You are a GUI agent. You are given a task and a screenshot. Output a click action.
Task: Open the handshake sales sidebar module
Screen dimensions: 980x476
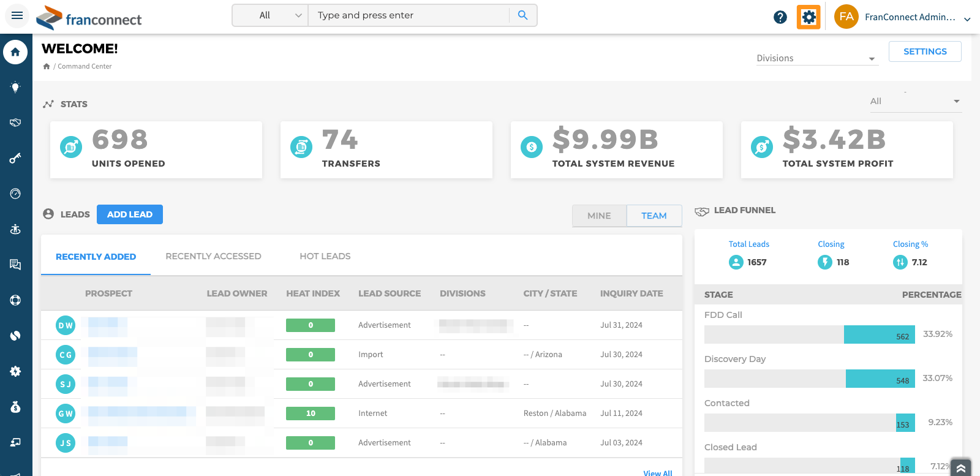(15, 123)
